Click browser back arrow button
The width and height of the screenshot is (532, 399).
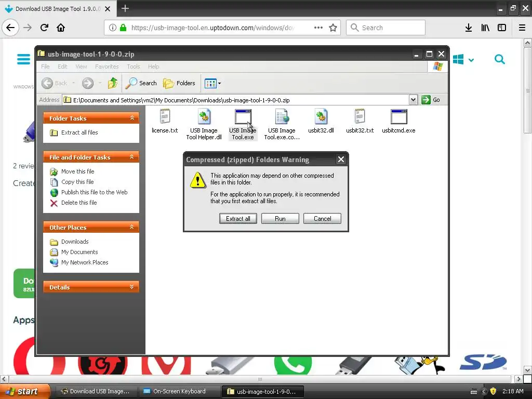[x=10, y=28]
